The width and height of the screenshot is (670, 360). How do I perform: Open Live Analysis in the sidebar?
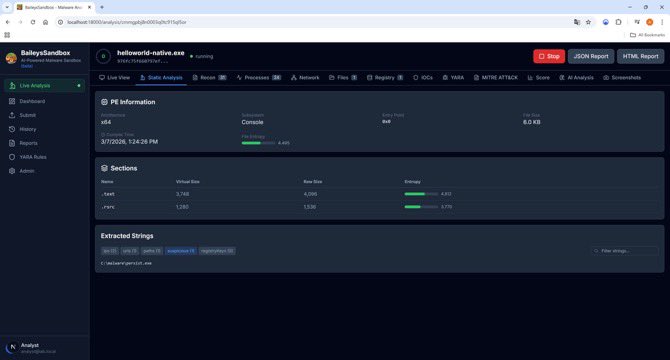tap(44, 86)
